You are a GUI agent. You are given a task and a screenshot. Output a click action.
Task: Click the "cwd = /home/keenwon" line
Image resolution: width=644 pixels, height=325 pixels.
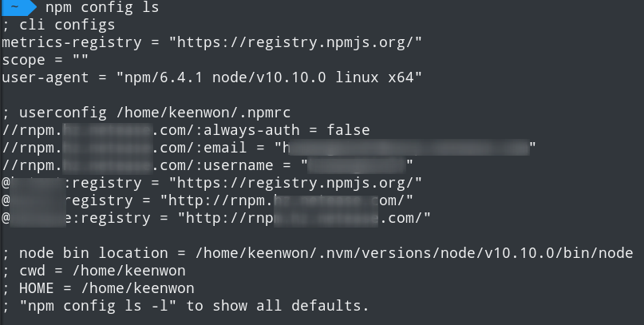(102, 271)
